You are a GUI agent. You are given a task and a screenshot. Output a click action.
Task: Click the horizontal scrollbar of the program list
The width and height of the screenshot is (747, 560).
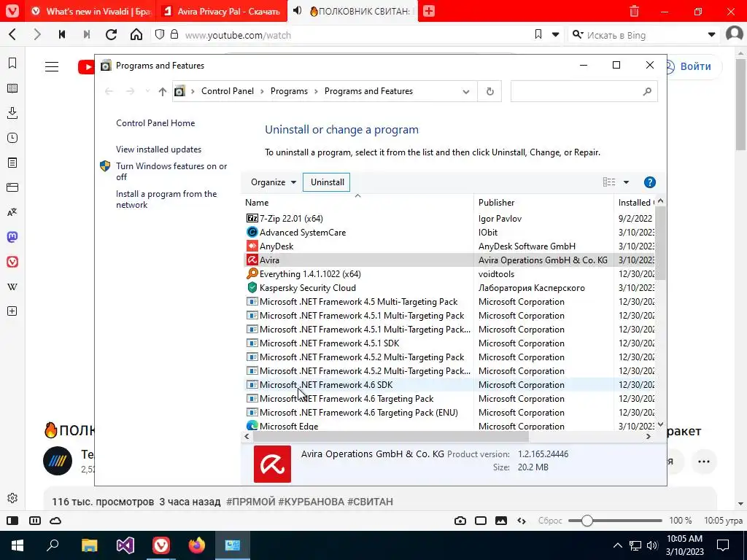391,436
